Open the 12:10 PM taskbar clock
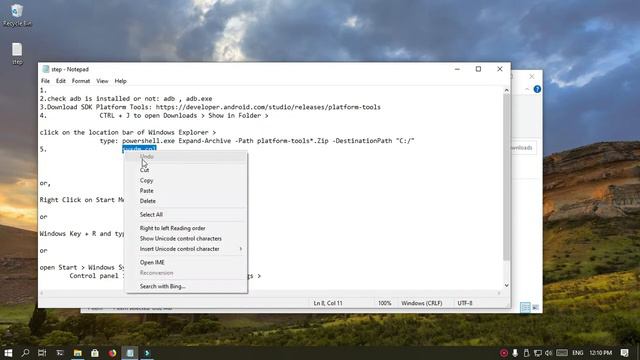The width and height of the screenshot is (640, 360). point(600,353)
